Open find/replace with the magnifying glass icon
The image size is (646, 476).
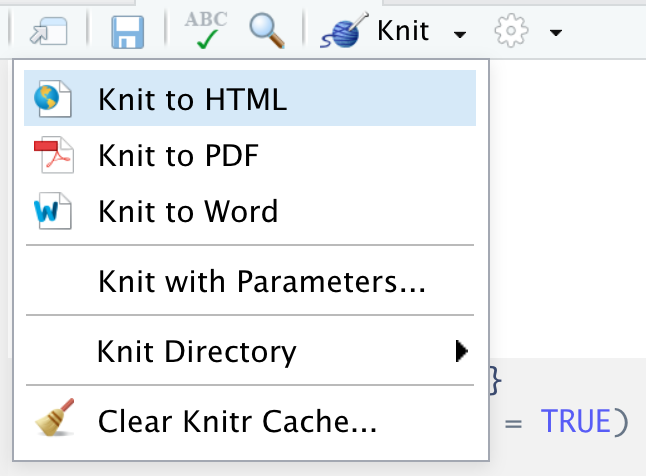click(267, 31)
